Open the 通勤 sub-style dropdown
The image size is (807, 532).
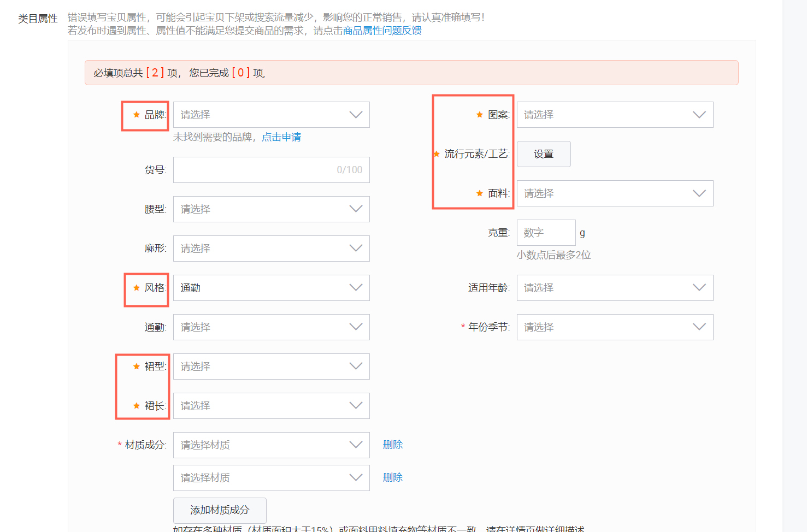point(271,327)
